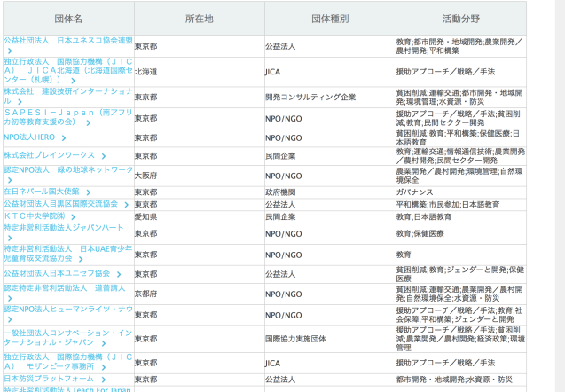Click arrow icon after KTC中央学院

pyautogui.click(x=73, y=217)
